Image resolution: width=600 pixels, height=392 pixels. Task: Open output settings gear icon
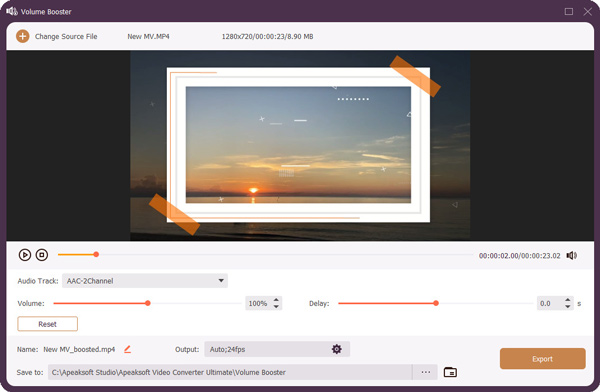(337, 349)
